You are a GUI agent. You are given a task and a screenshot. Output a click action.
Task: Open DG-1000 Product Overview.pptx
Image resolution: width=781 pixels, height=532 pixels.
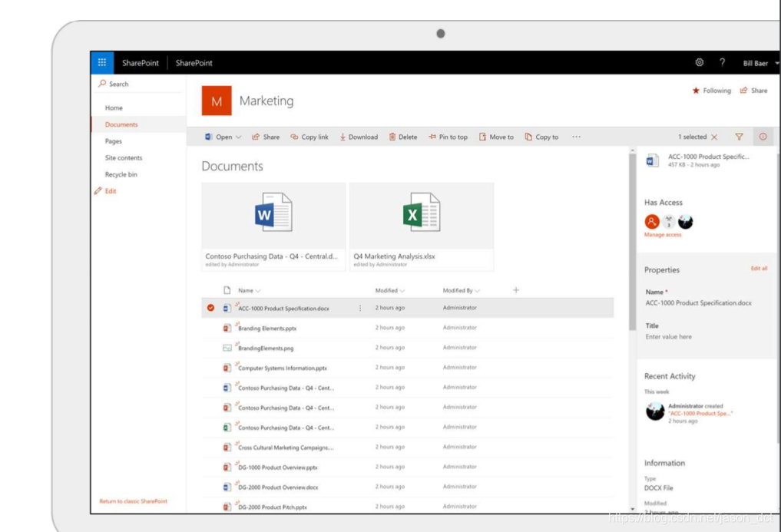[278, 468]
